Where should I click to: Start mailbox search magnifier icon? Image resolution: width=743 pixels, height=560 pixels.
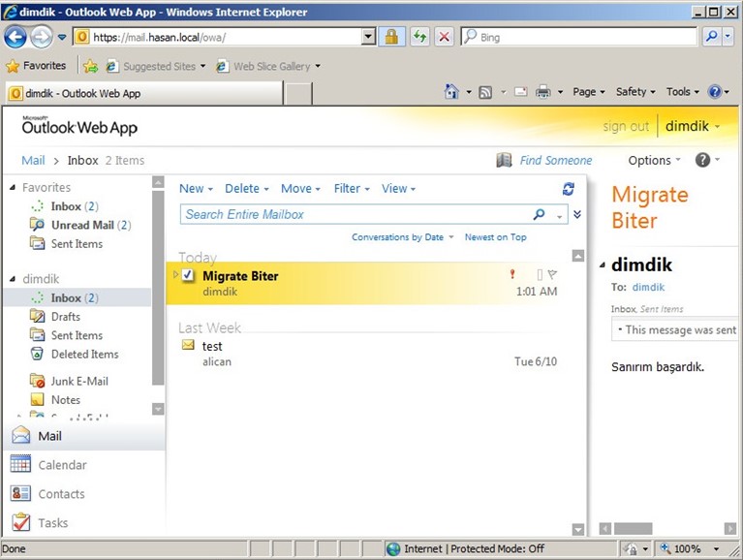(x=539, y=214)
